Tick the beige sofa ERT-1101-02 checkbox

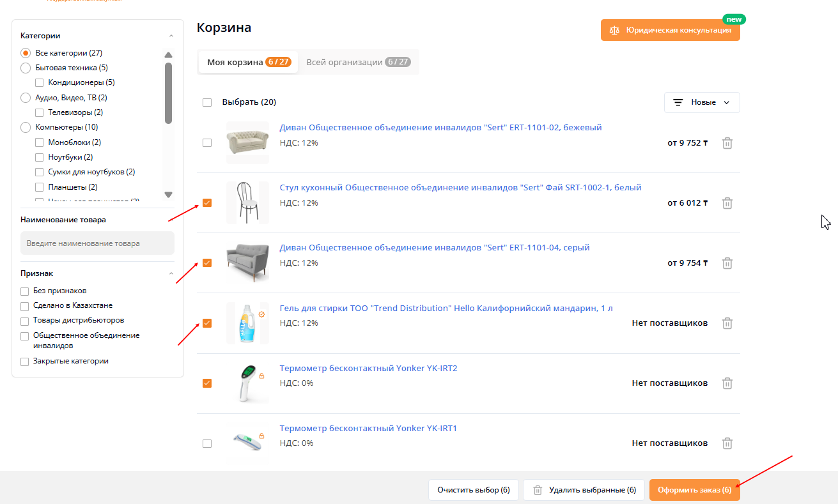207,143
